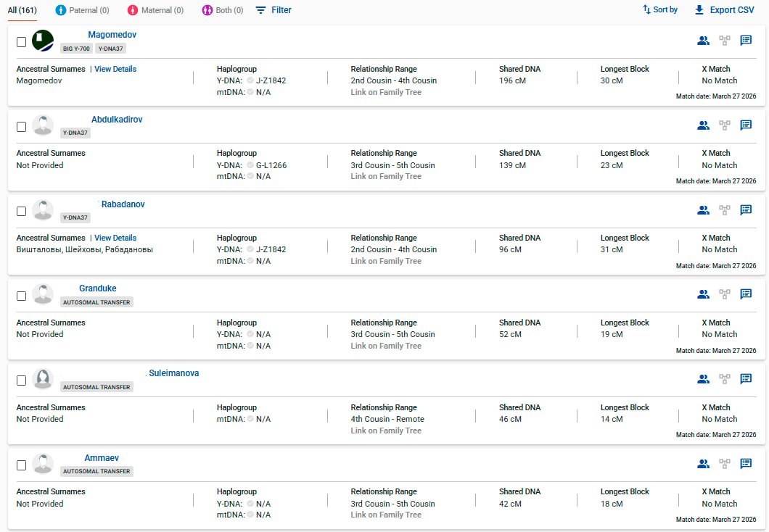Select the Abdulkadirov match checkbox
This screenshot has width=769, height=532.
pyautogui.click(x=21, y=127)
